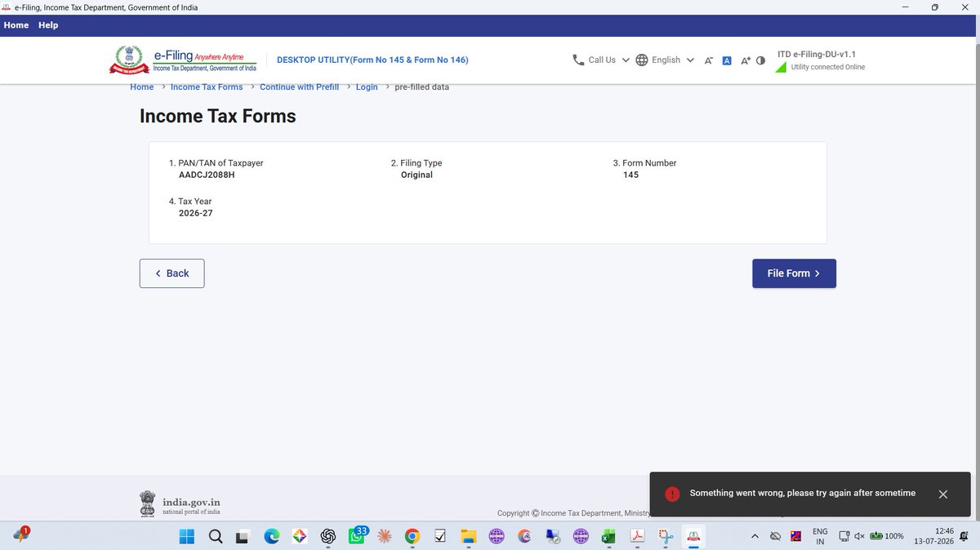Image resolution: width=980 pixels, height=550 pixels.
Task: Show hidden system tray icons
Action: [754, 536]
